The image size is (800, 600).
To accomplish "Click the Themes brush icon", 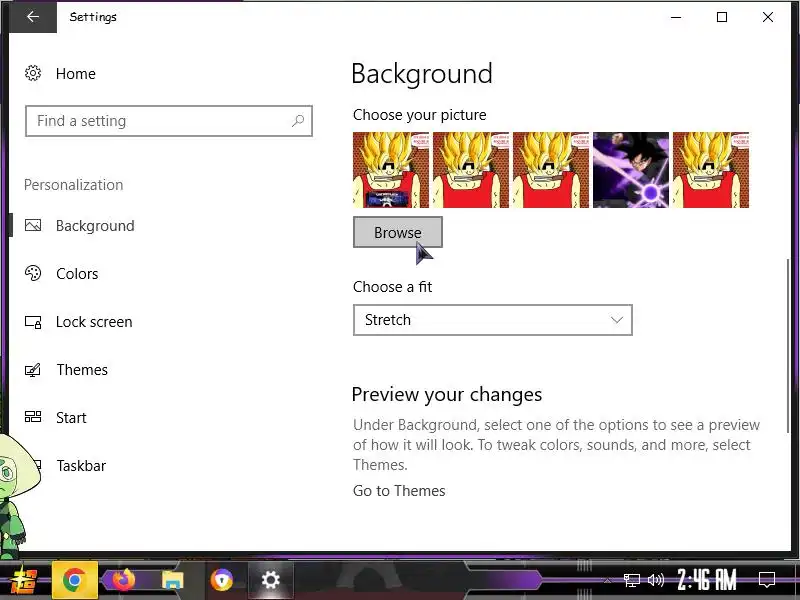I will tap(33, 369).
